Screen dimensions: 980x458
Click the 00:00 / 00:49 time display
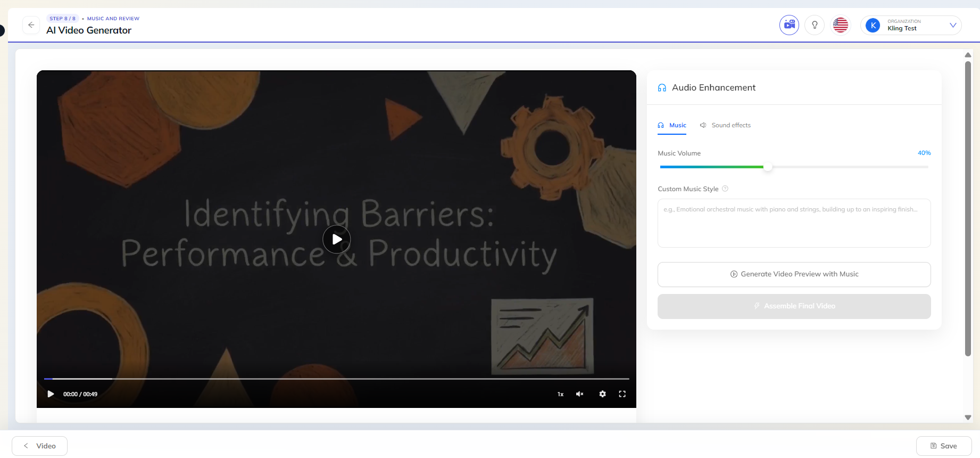click(x=80, y=394)
